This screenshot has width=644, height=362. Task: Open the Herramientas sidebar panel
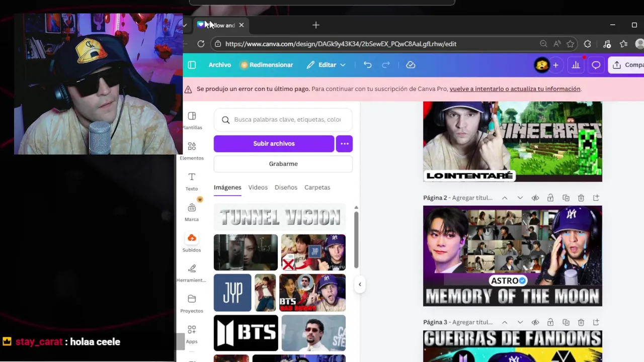click(192, 274)
